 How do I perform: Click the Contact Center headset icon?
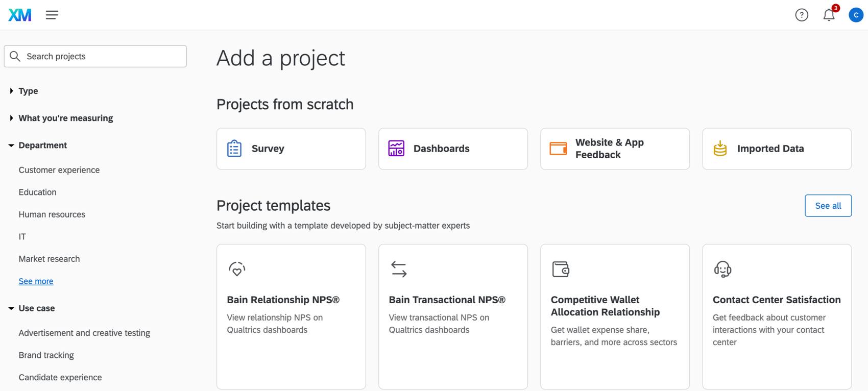click(722, 269)
